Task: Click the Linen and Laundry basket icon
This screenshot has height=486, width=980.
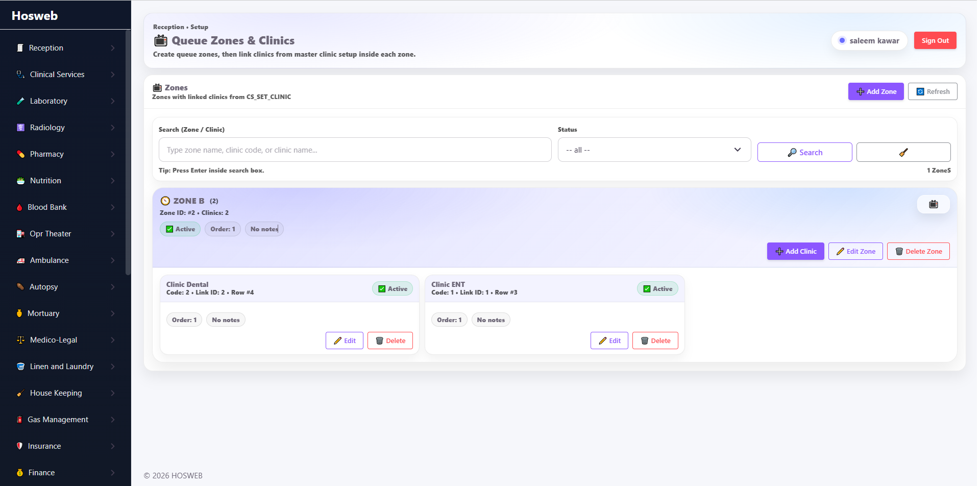Action: point(20,367)
